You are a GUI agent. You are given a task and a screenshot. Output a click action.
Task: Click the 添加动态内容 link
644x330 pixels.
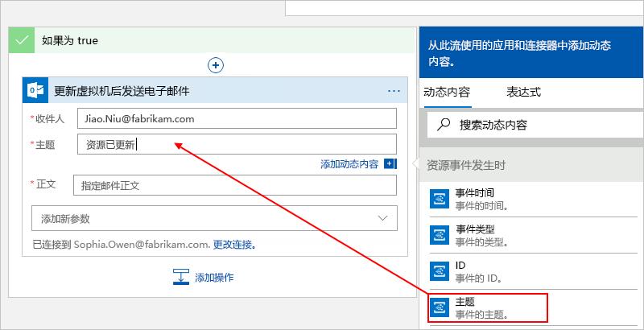pyautogui.click(x=349, y=164)
